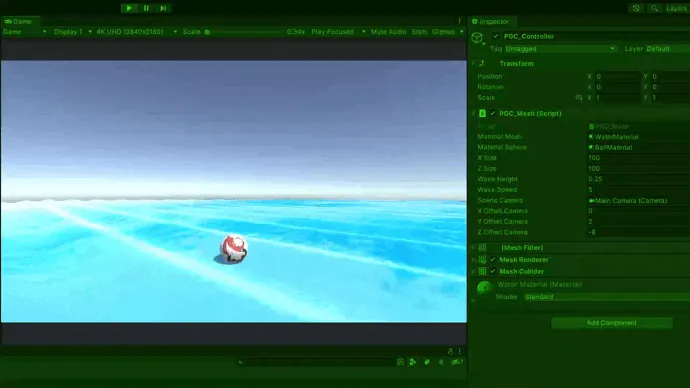The width and height of the screenshot is (690, 388).
Task: Click the Mesh Collider component icon
Action: pos(482,271)
